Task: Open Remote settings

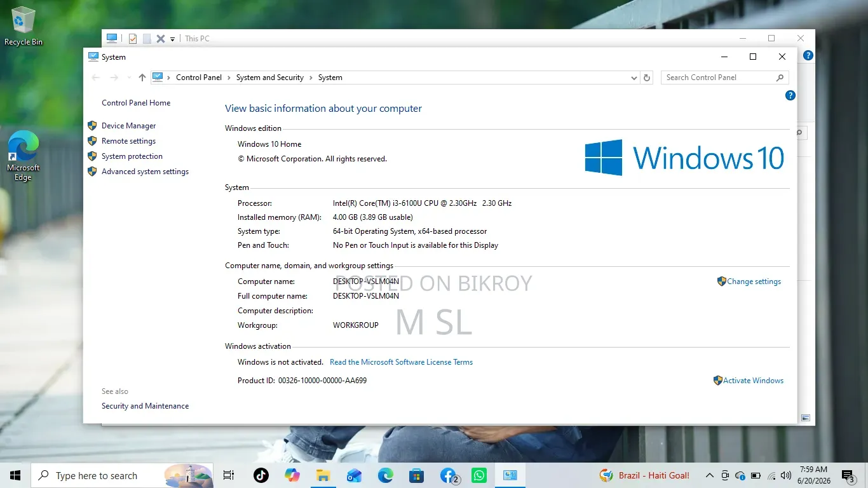Action: click(128, 141)
